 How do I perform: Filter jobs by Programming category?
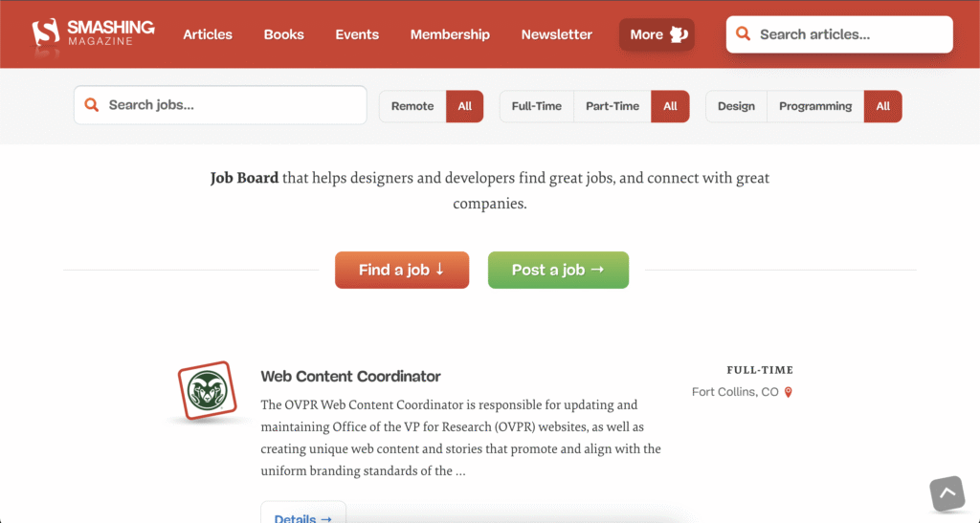point(815,106)
